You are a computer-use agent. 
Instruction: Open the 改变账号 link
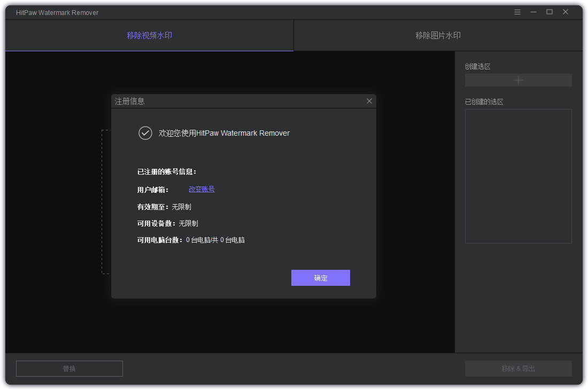(202, 189)
